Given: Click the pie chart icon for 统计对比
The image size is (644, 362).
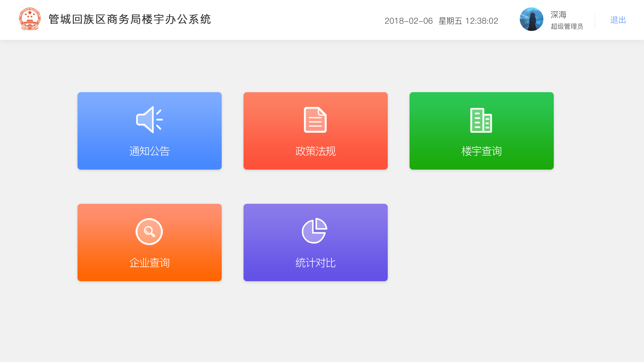Looking at the screenshot, I should point(315,231).
